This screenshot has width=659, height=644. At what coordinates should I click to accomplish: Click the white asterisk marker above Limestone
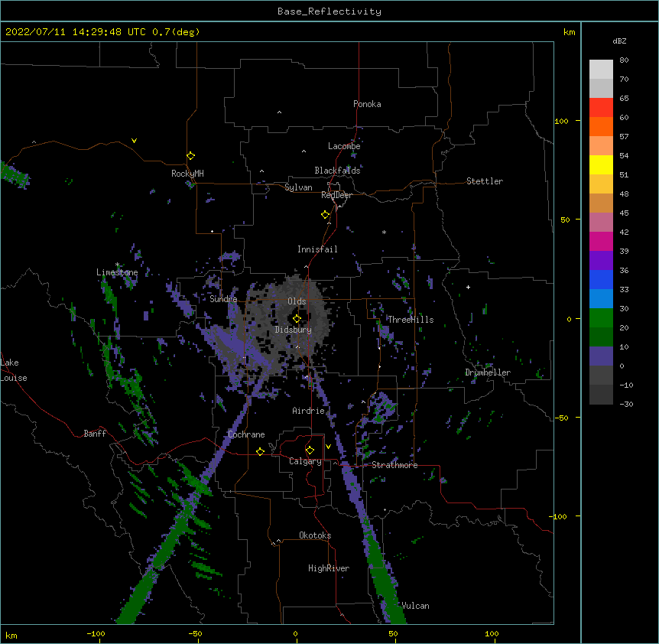click(117, 265)
